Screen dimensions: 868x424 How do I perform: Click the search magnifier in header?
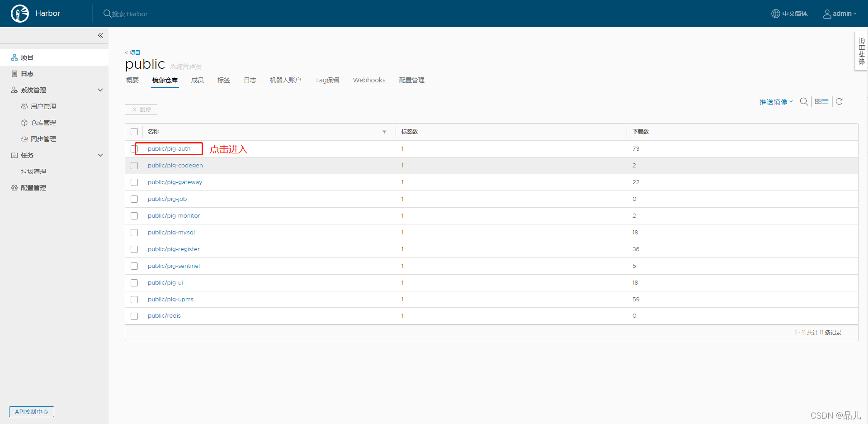(x=107, y=14)
